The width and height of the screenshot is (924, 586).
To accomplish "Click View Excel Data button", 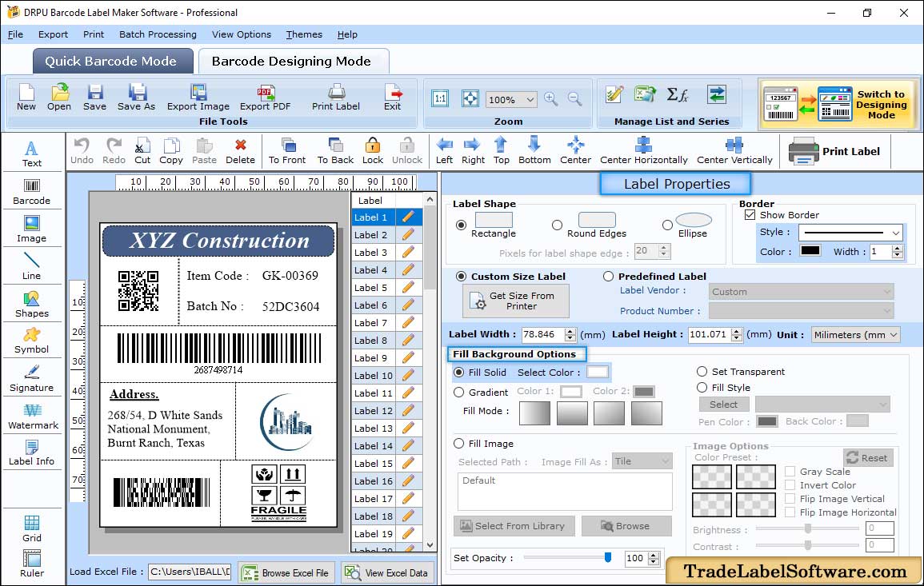I will coord(387,572).
